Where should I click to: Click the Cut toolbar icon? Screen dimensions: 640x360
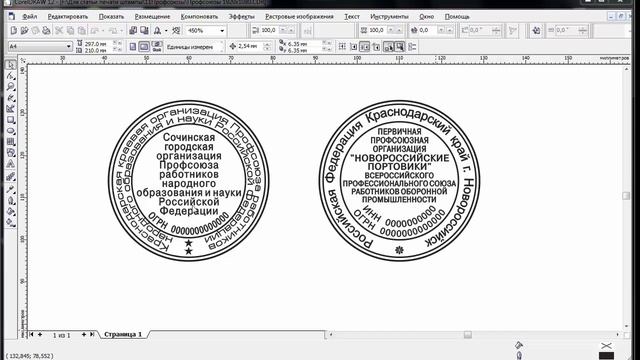click(x=59, y=31)
